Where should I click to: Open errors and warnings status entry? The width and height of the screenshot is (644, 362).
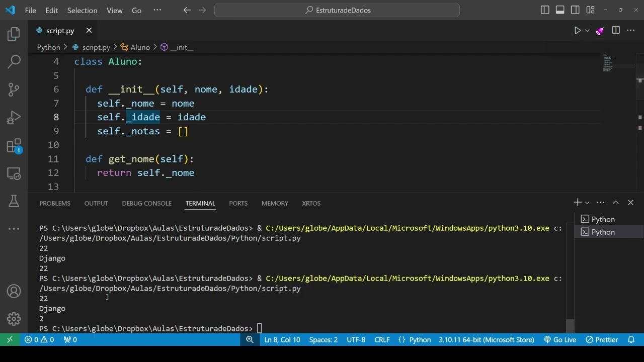pos(39,340)
